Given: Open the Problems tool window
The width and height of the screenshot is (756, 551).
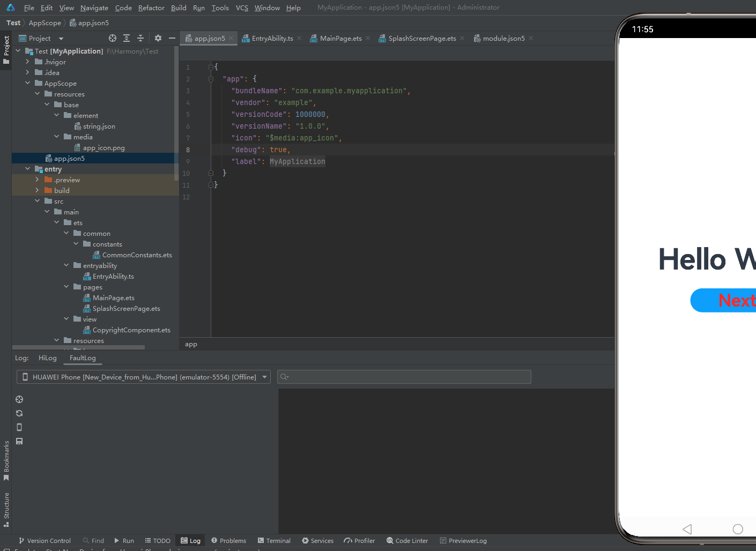Looking at the screenshot, I should coord(228,541).
